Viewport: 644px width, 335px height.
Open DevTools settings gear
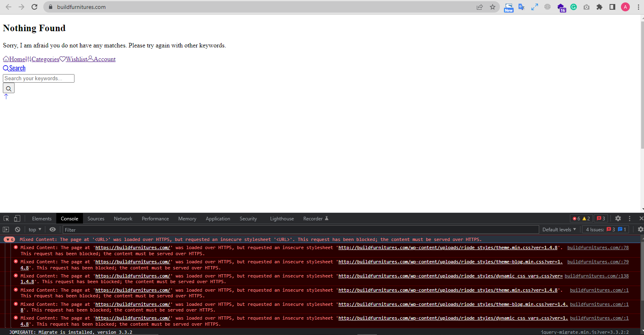coord(618,218)
